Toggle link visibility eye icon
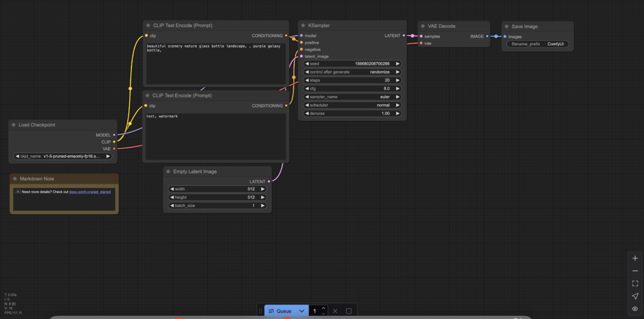Screen dimensions: 644x319 (635, 308)
